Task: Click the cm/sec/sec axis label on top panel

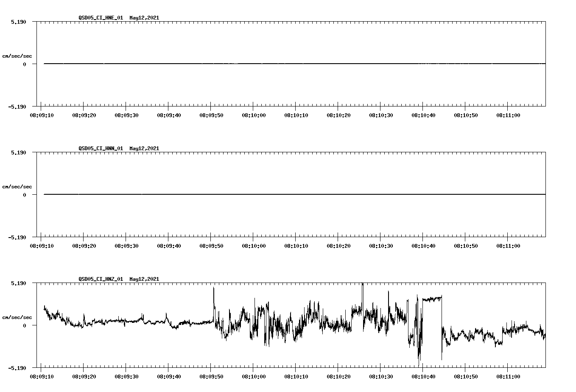Action: (17, 55)
